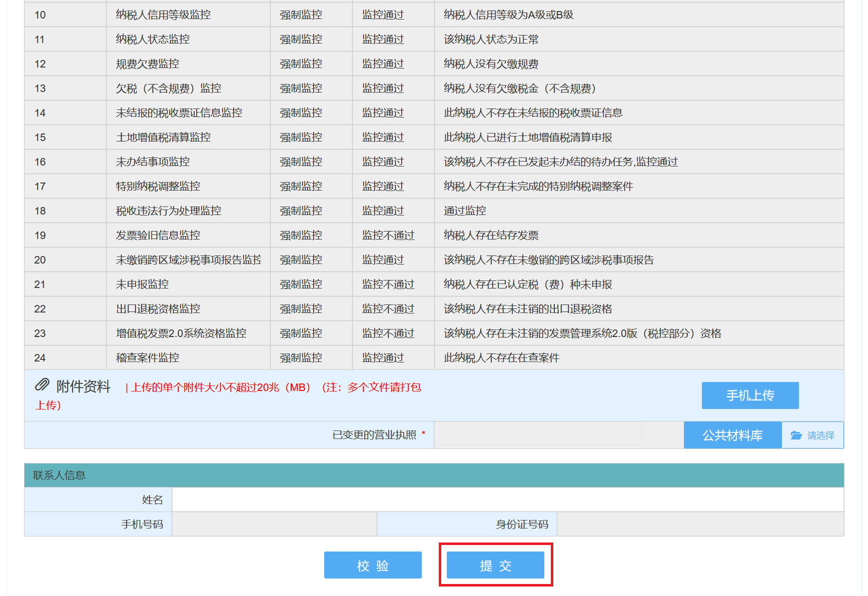This screenshot has height=596, width=868.
Task: Click message 该纳税人状态为正常
Action: click(491, 39)
